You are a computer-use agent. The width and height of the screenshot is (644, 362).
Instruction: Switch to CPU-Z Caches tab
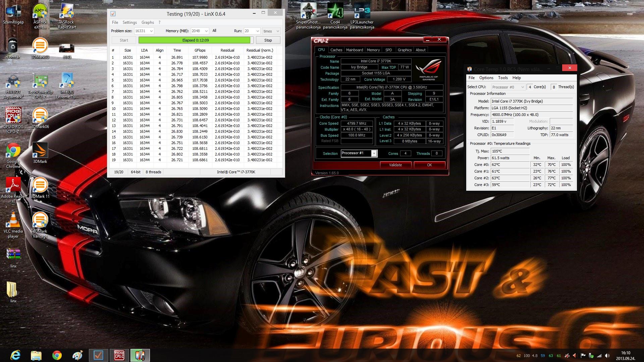point(336,50)
